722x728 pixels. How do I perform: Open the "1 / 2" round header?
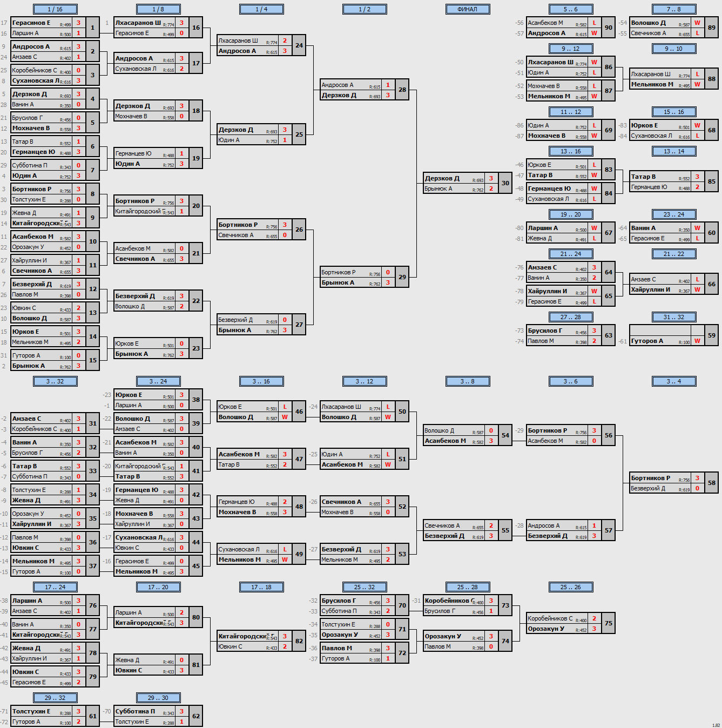point(365,9)
